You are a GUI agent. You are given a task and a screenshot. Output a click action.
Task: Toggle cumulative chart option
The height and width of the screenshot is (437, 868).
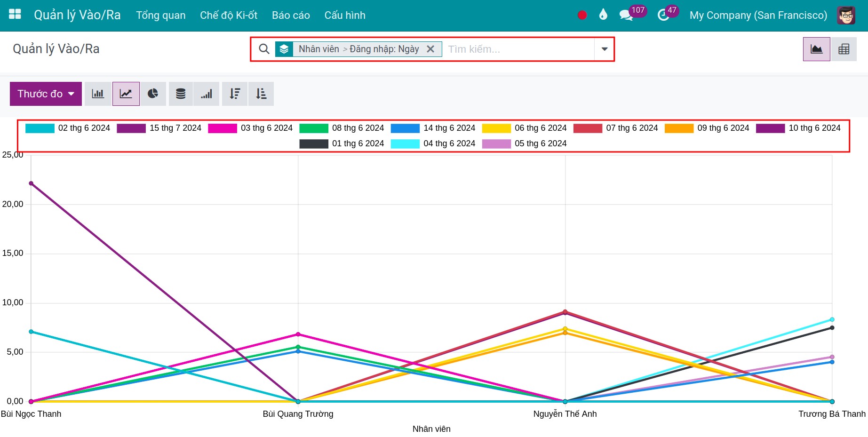pos(207,94)
